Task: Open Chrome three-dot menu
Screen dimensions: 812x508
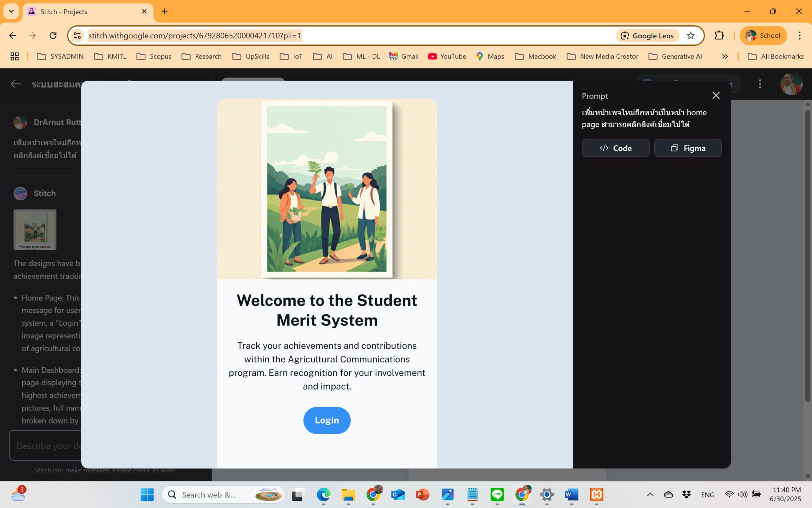Action: (x=800, y=36)
